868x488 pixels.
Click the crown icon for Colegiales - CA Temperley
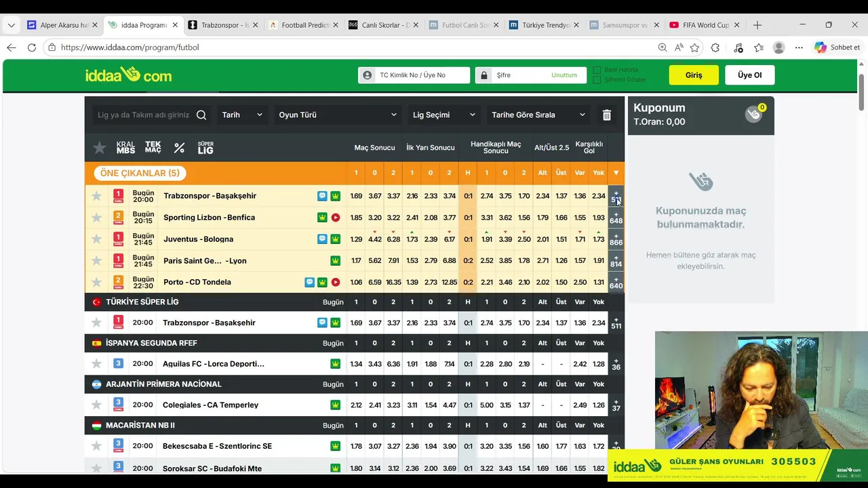pyautogui.click(x=335, y=405)
